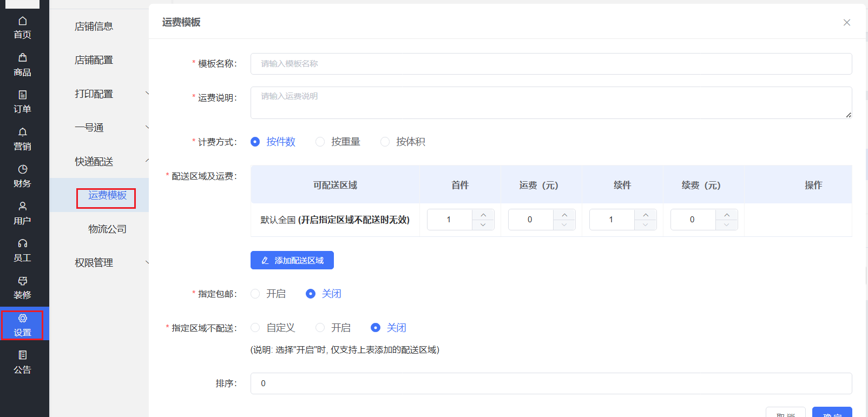The height and width of the screenshot is (417, 868).
Task: Click the 续件 number input
Action: (x=611, y=220)
